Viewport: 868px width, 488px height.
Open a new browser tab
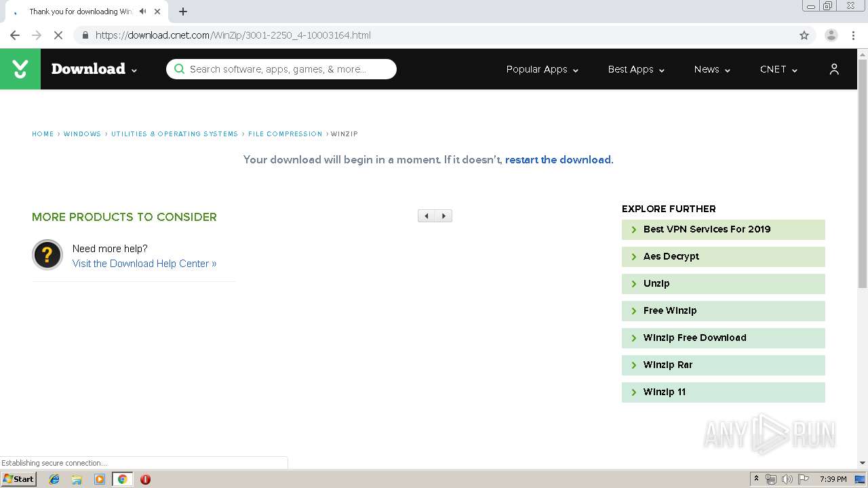click(183, 12)
